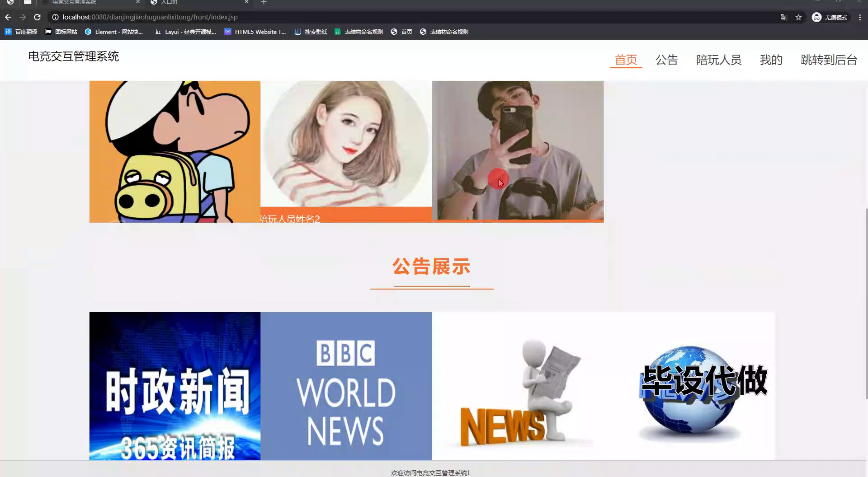Viewport: 868px width, 477px height.
Task: Open the Chrome three-dot menu
Action: coord(860,17)
